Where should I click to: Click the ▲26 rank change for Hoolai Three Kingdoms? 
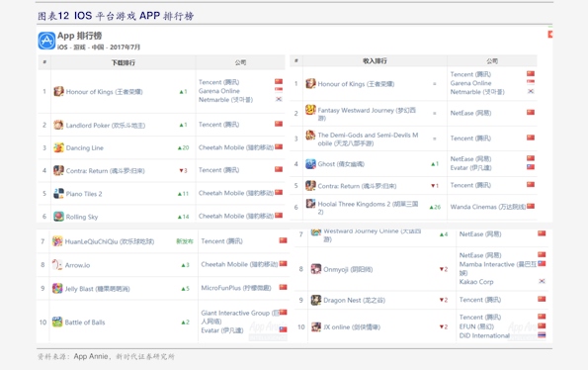click(x=435, y=207)
